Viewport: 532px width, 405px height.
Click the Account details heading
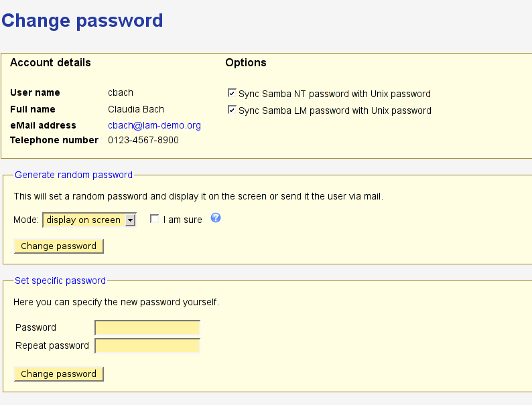[50, 63]
